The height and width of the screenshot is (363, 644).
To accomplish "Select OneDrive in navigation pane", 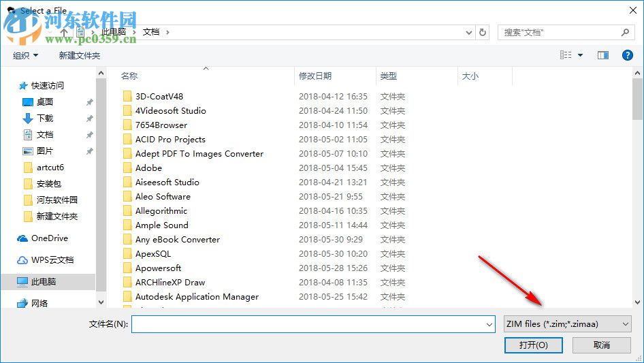I will (x=49, y=238).
